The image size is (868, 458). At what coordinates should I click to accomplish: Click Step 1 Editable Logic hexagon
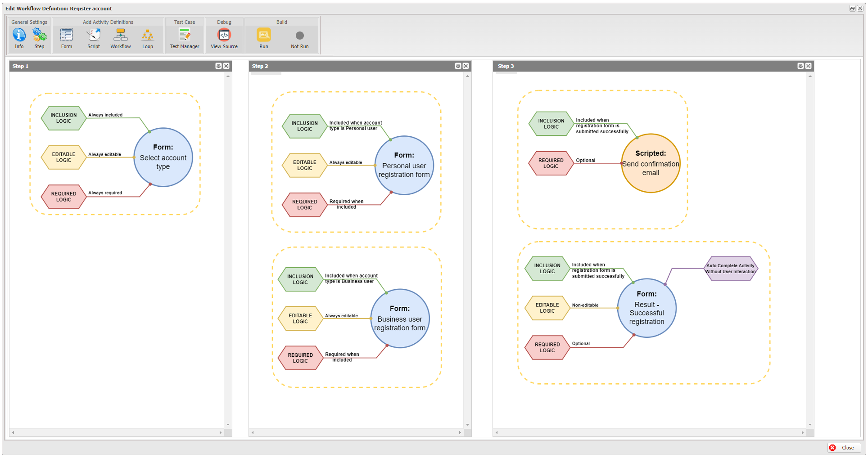pos(63,157)
